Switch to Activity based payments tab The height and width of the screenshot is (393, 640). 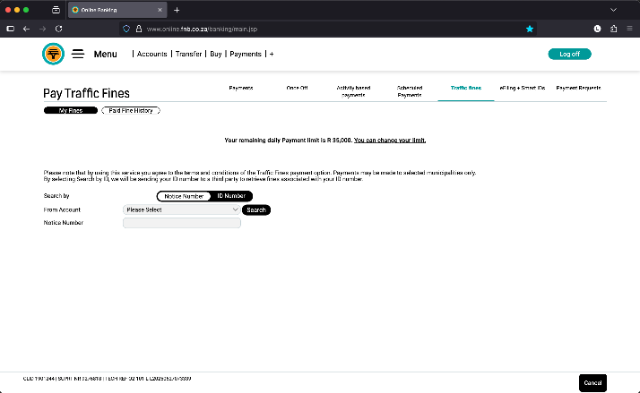pyautogui.click(x=353, y=91)
